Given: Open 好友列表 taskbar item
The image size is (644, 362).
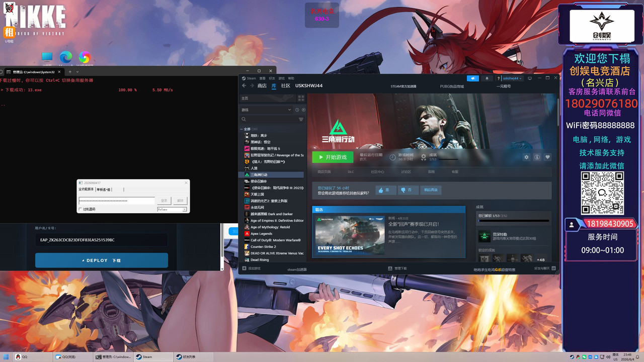Looking at the screenshot, I should (x=193, y=357).
